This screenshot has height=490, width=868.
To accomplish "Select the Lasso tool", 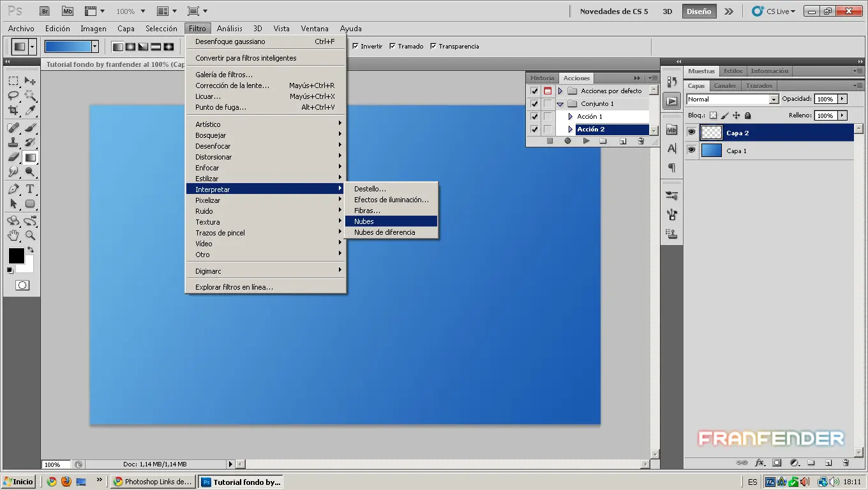I will pos(13,96).
